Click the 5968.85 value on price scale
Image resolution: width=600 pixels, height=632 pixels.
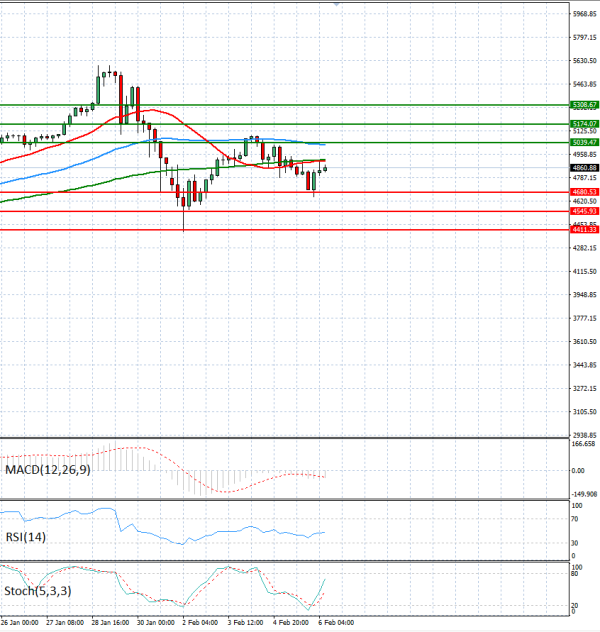pos(585,14)
